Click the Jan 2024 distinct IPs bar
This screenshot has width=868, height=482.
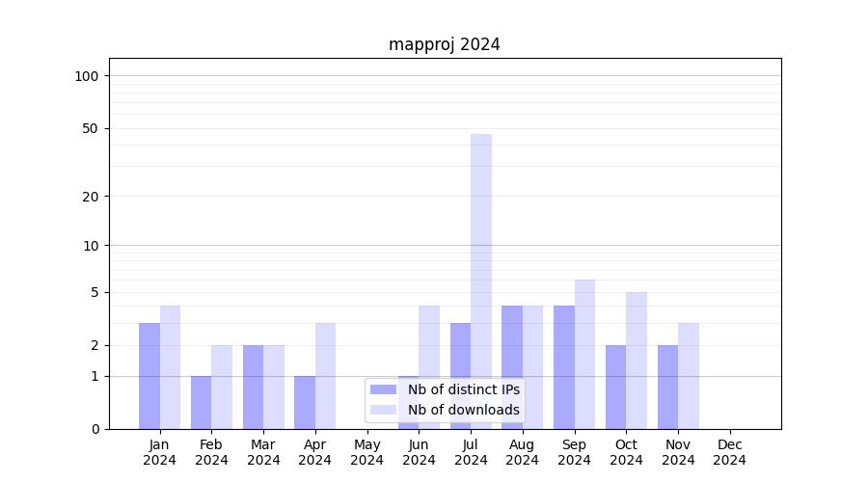[x=149, y=376]
